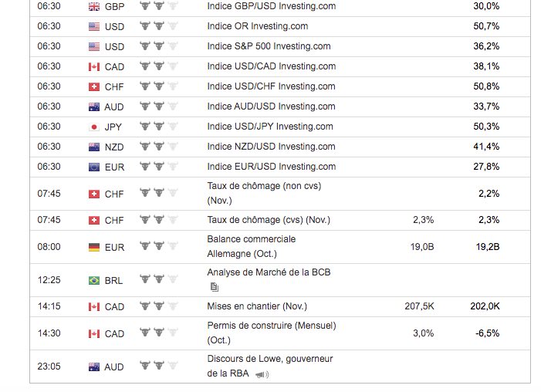Click the bull volatility icons for Mises en chantier
Image resolution: width=541 pixels, height=392 pixels.
click(x=158, y=306)
